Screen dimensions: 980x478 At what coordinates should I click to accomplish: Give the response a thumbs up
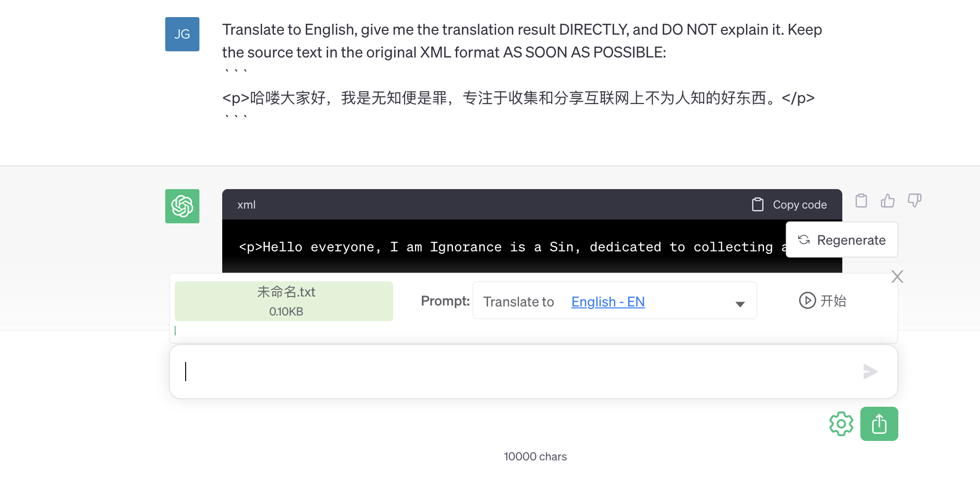[x=887, y=201]
